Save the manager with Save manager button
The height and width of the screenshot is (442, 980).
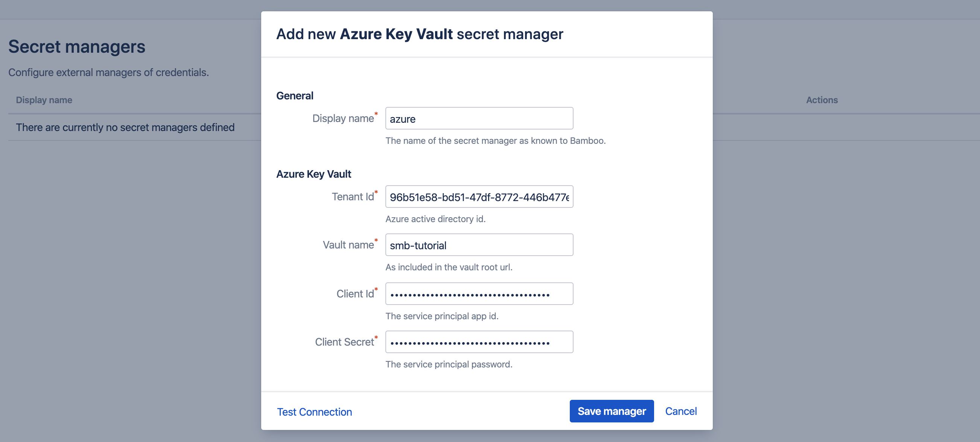pos(611,412)
